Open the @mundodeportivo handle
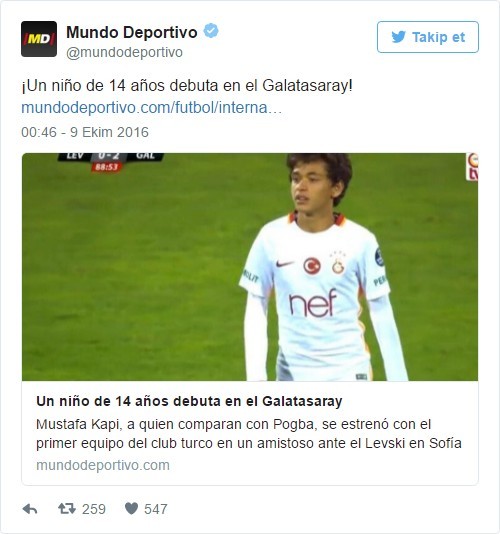The width and height of the screenshot is (500, 534). click(124, 52)
